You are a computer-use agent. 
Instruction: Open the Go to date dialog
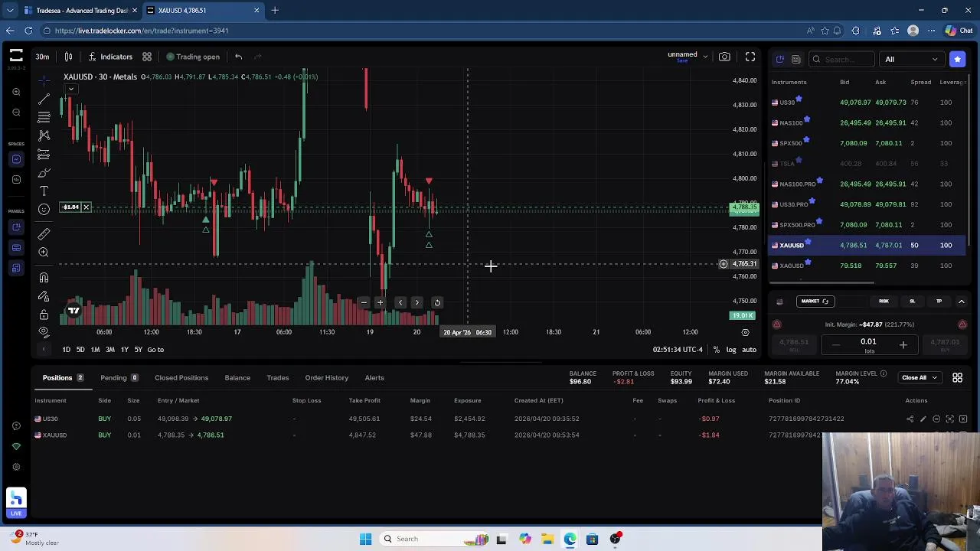click(155, 350)
